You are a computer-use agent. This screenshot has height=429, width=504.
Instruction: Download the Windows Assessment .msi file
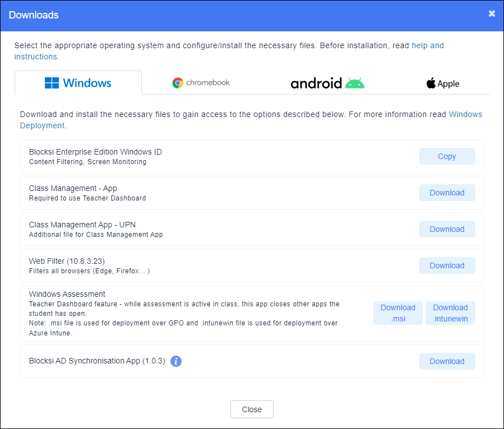(x=397, y=313)
